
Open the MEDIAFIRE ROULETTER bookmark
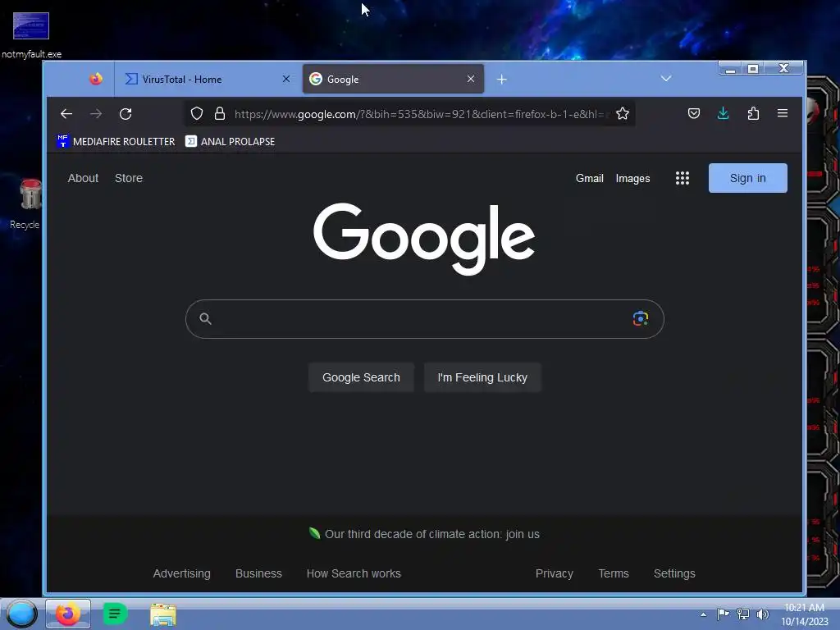point(116,141)
